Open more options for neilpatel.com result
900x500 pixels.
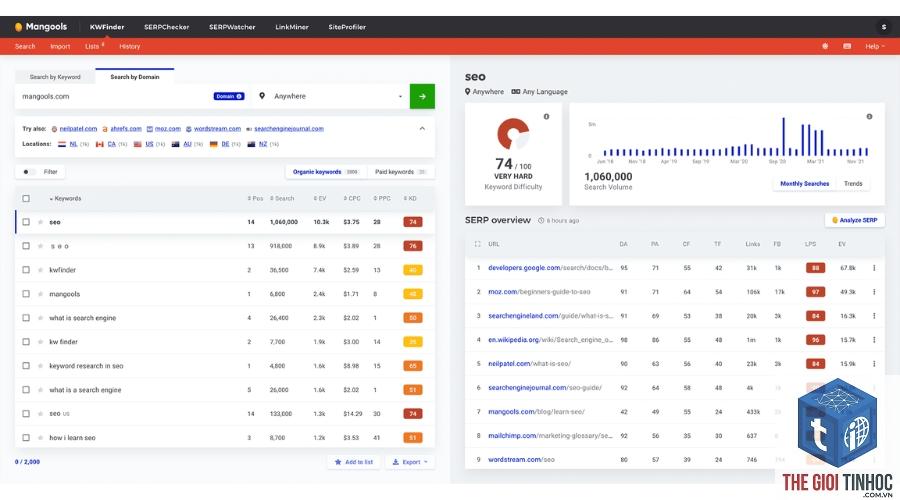874,364
